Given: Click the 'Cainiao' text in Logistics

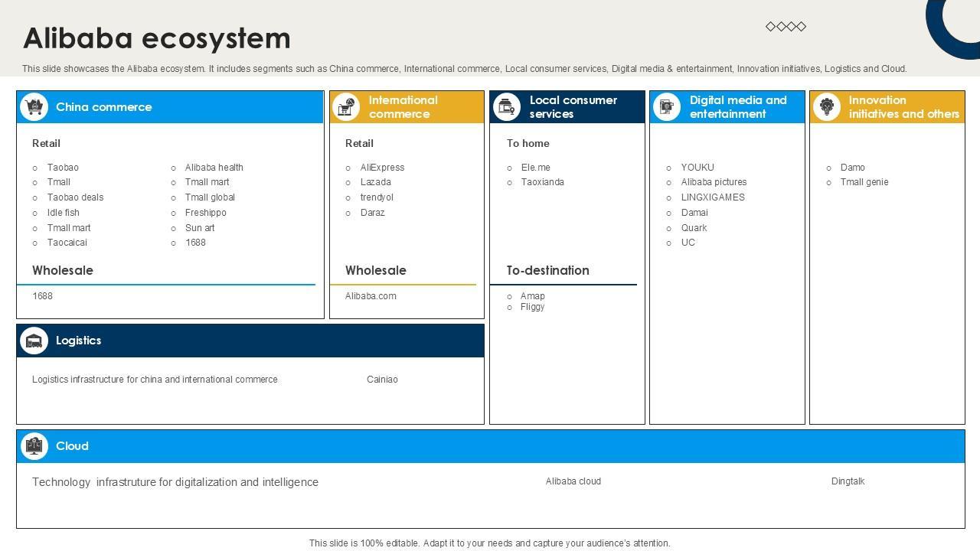Looking at the screenshot, I should click(382, 380).
